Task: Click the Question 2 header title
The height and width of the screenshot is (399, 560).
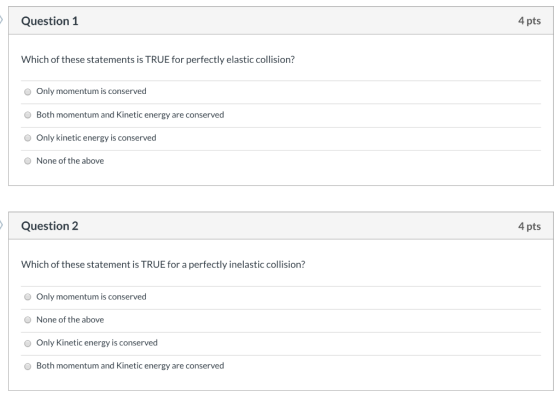Action: pos(50,226)
